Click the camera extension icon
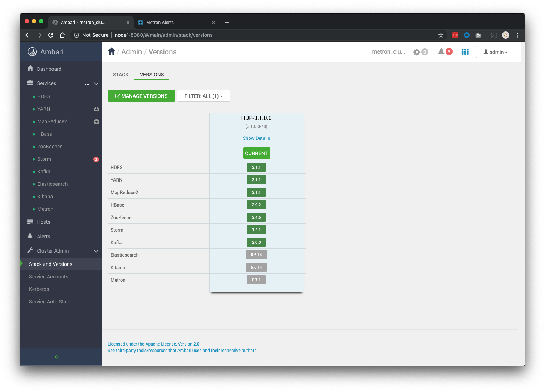This screenshot has width=545, height=392. click(478, 35)
